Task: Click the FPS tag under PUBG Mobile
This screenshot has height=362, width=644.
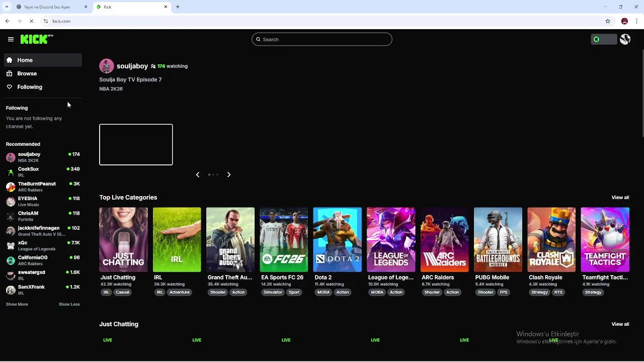Action: pos(504,292)
